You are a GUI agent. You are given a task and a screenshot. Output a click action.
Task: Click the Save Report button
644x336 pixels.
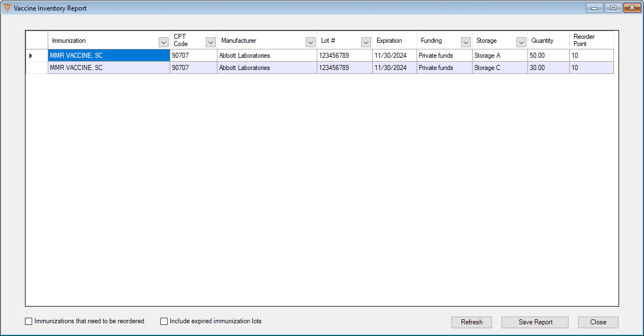tap(535, 322)
